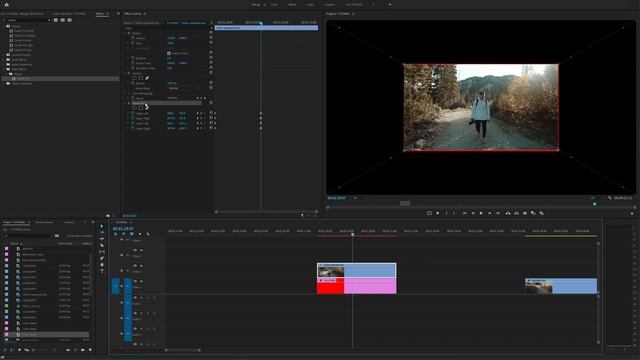
Task: Reset the Corner Pin effect
Action: [x=211, y=103]
